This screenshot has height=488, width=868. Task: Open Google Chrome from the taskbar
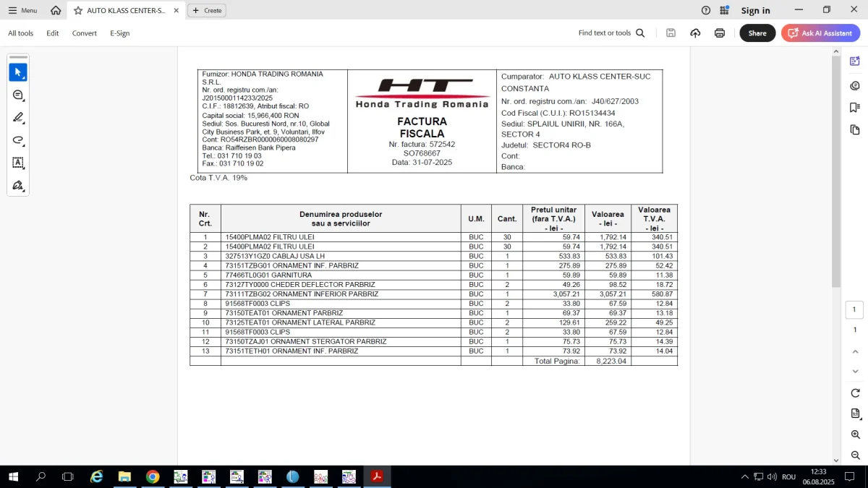tap(153, 476)
